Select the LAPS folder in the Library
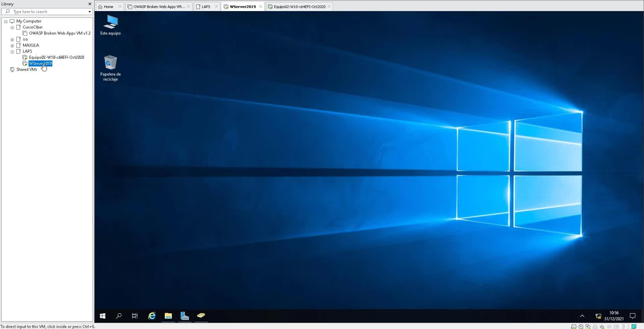Image resolution: width=644 pixels, height=329 pixels. click(28, 51)
